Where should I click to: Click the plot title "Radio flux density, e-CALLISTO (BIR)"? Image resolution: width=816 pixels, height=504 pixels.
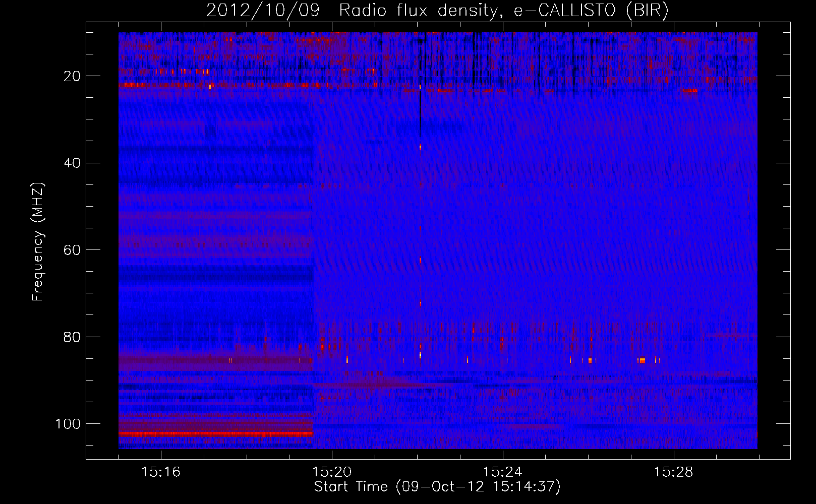pos(503,11)
